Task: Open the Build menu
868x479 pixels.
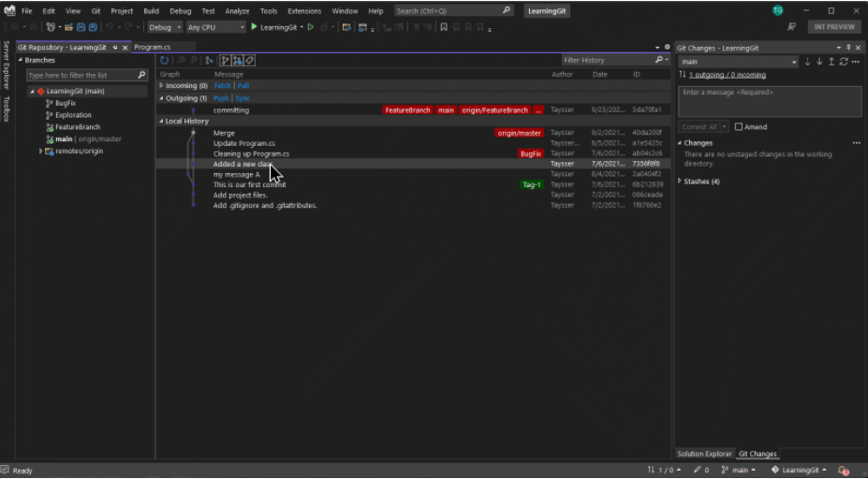Action: [151, 11]
